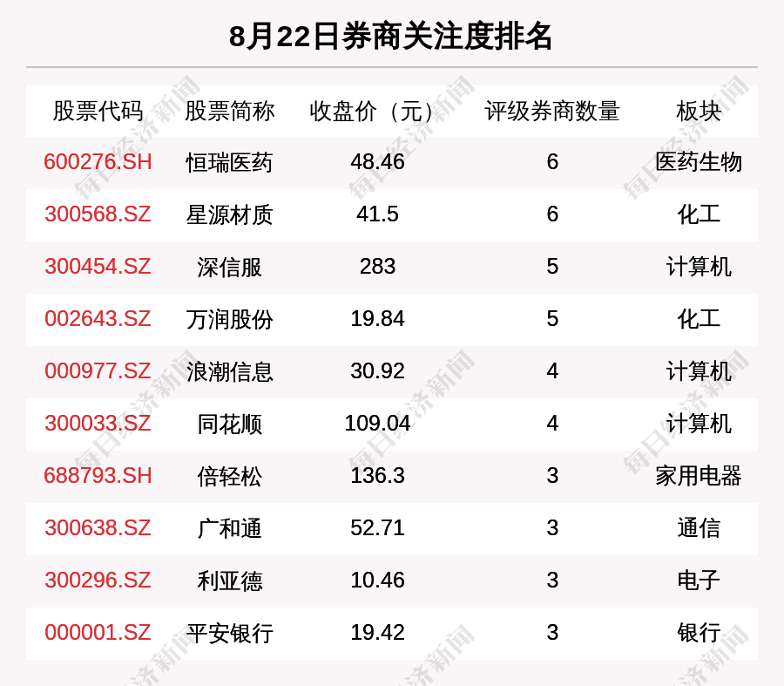The height and width of the screenshot is (686, 784).
Task: Click stock name 万润股份
Action: point(229,319)
